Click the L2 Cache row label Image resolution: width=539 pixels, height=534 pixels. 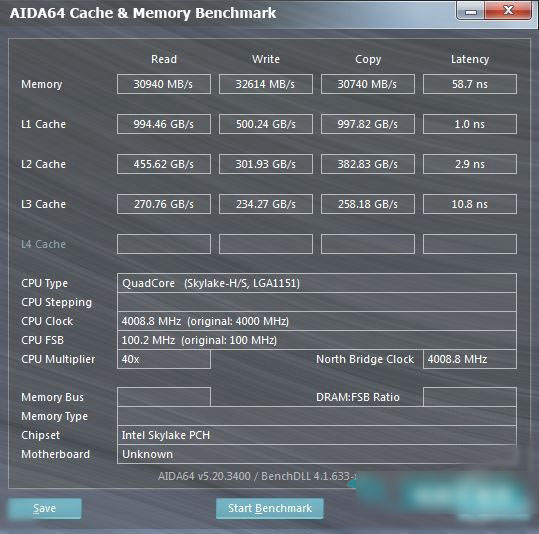point(43,164)
